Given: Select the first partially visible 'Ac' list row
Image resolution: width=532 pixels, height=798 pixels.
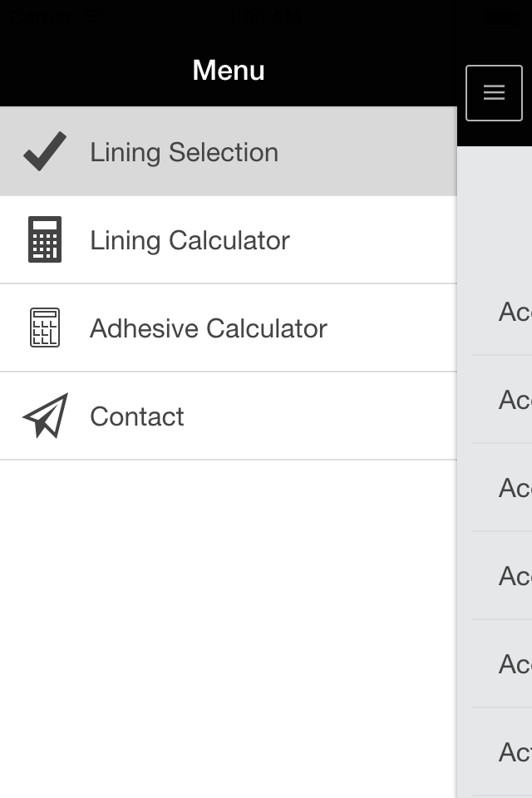Looking at the screenshot, I should click(x=502, y=312).
